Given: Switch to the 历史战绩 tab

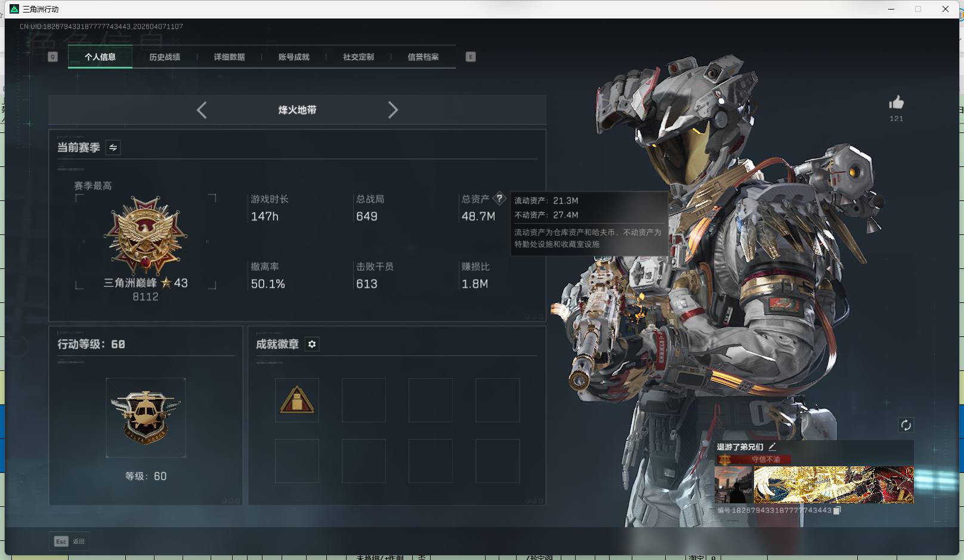Looking at the screenshot, I should click(165, 57).
